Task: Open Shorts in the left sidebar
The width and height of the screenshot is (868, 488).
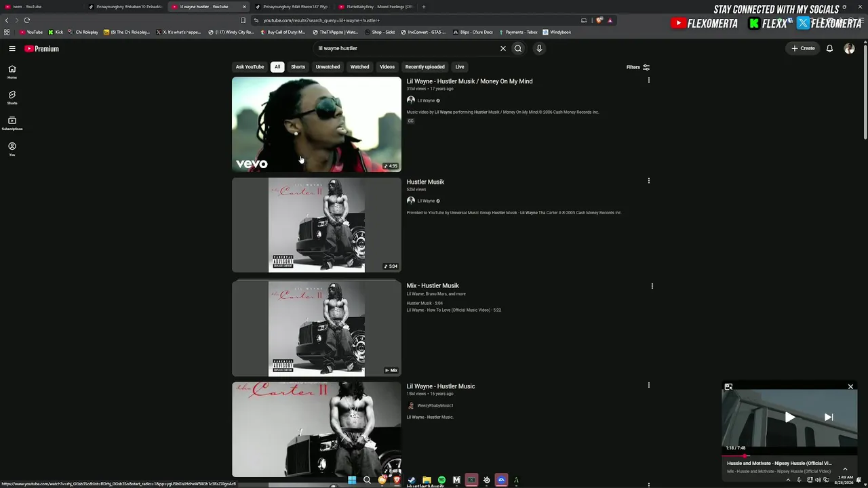Action: pyautogui.click(x=12, y=98)
